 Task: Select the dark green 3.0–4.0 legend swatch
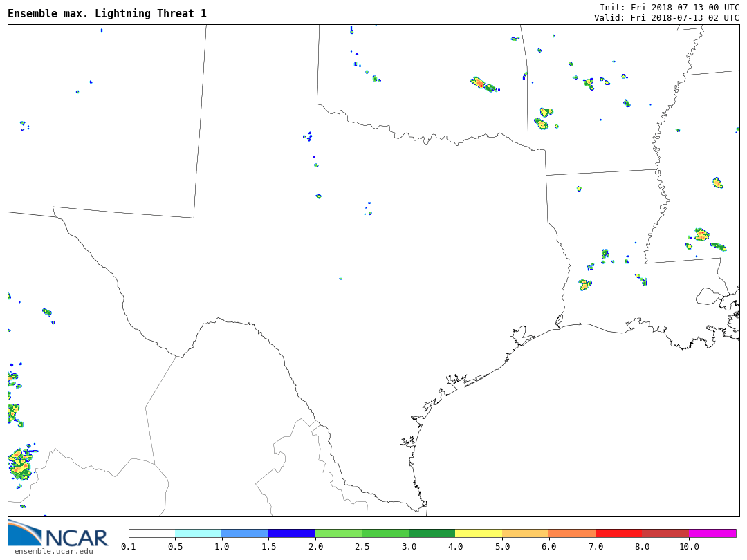[x=432, y=533]
